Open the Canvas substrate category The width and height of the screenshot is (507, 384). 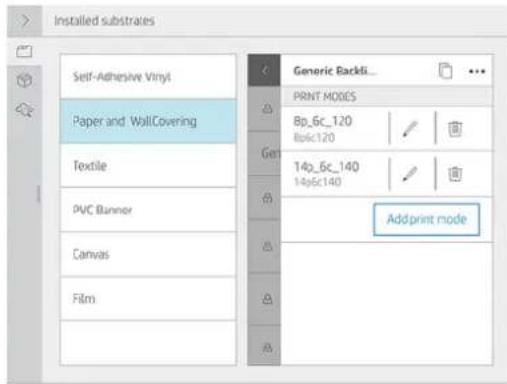[x=148, y=254]
